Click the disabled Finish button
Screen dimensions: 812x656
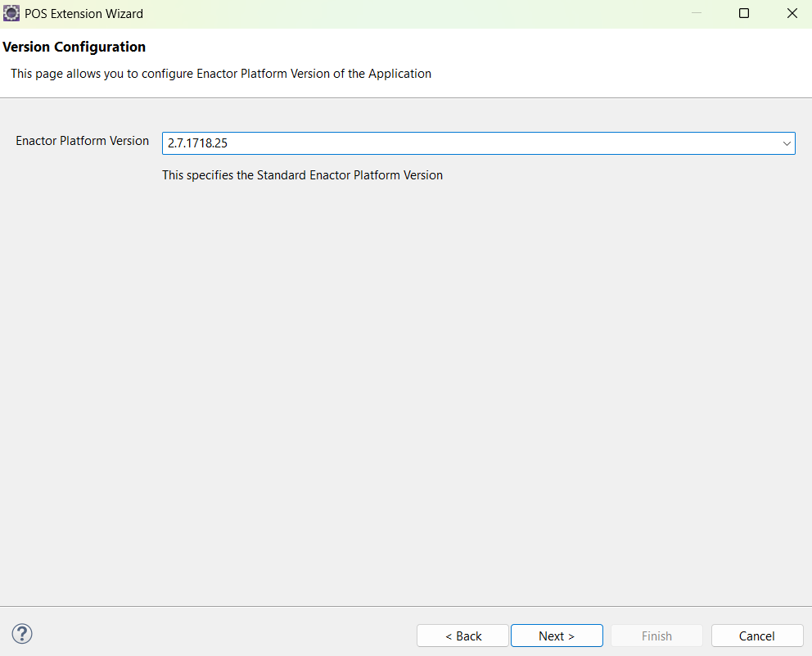tap(656, 636)
